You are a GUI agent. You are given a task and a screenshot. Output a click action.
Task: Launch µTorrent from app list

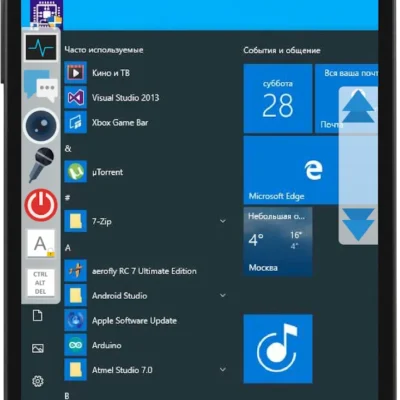pyautogui.click(x=146, y=172)
